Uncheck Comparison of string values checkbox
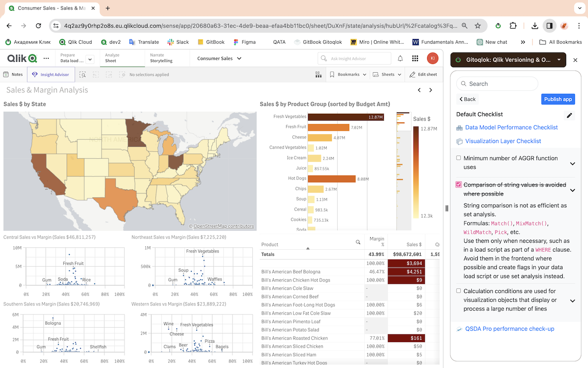Viewport: 588px width, 368px height. click(458, 184)
